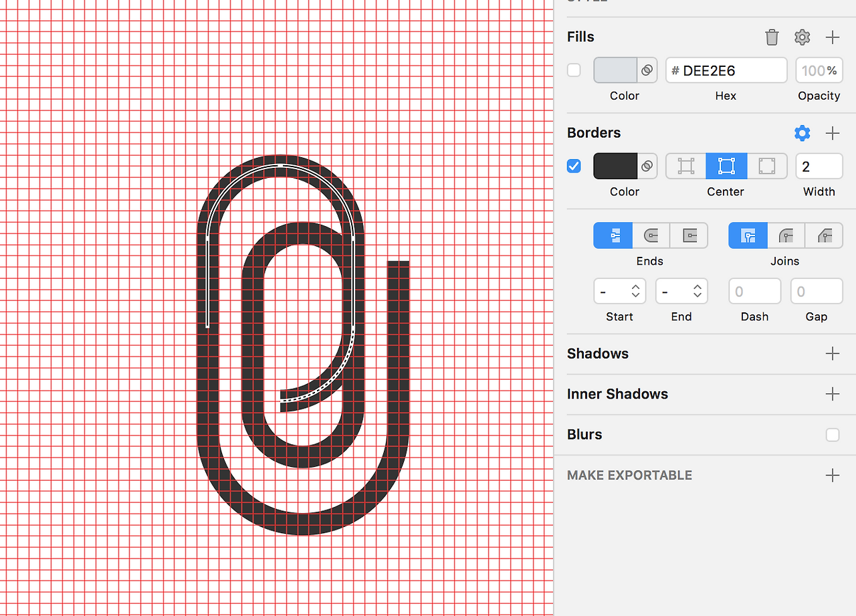Edit the fill Opacity percentage field

pos(819,70)
